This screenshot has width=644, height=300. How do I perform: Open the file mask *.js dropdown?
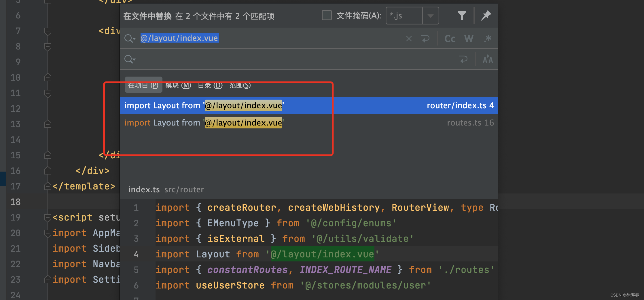[x=431, y=16]
